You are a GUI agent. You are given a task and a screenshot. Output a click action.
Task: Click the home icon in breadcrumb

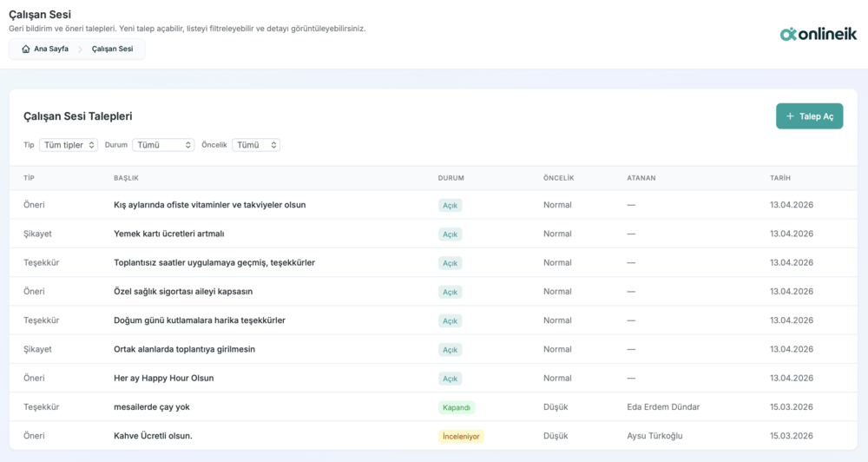[x=26, y=49]
